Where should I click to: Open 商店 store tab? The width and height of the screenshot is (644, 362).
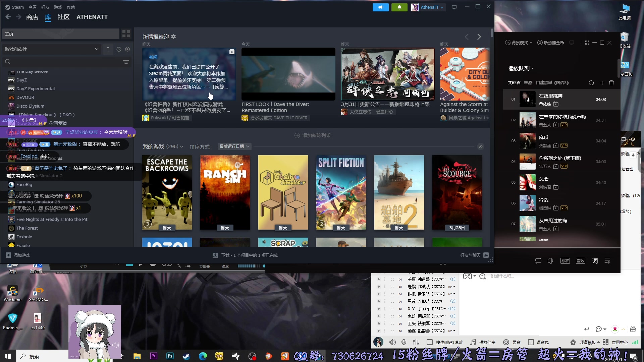tap(32, 17)
